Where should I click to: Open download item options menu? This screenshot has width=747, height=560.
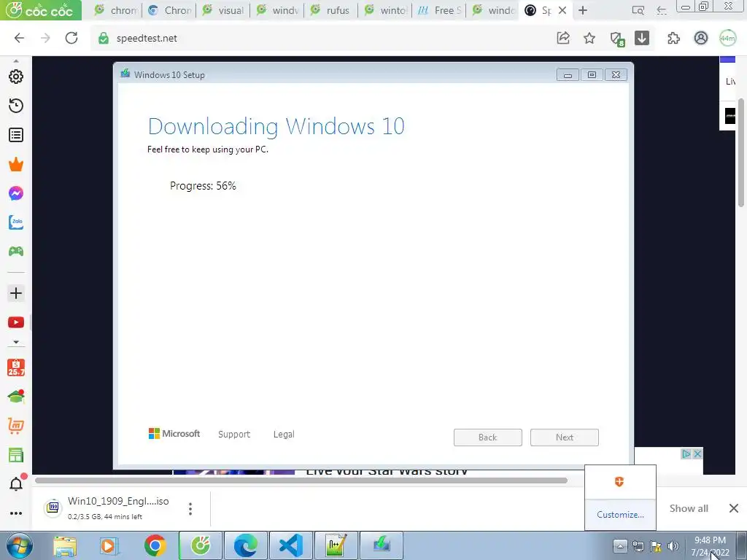pyautogui.click(x=190, y=508)
